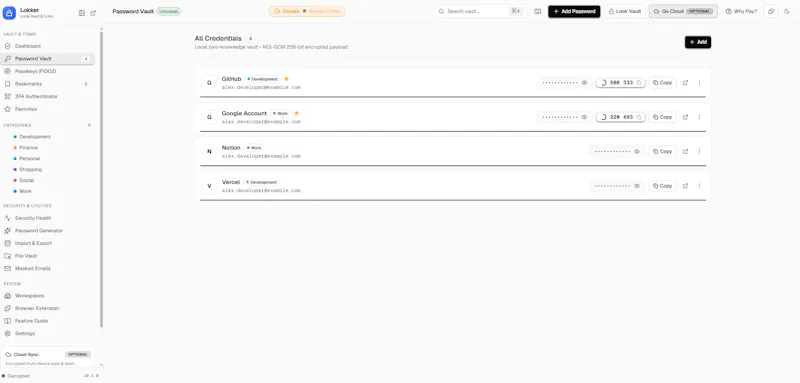Click the Google Account countdown timer ring
The image size is (800, 383).
tap(604, 117)
